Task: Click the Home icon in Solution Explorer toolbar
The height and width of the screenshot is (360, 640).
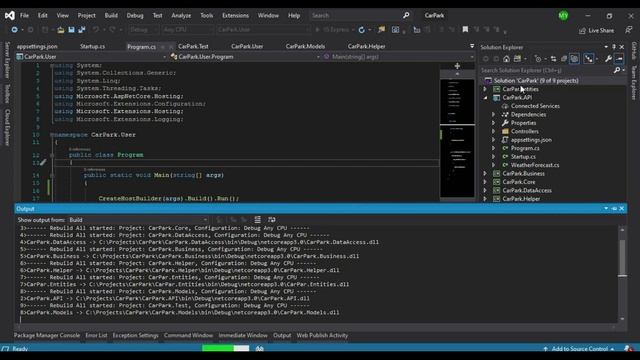Action: tap(506, 59)
